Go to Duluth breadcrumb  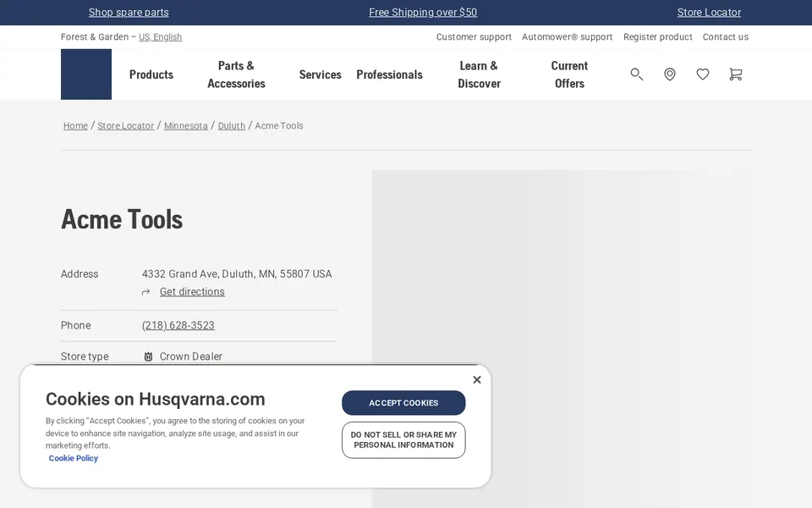pyautogui.click(x=232, y=125)
